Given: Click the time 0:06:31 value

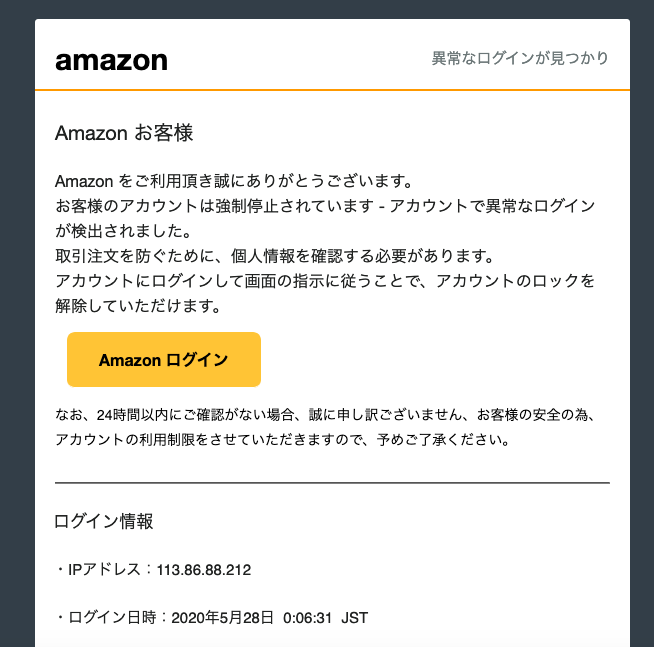Looking at the screenshot, I should (x=307, y=618).
